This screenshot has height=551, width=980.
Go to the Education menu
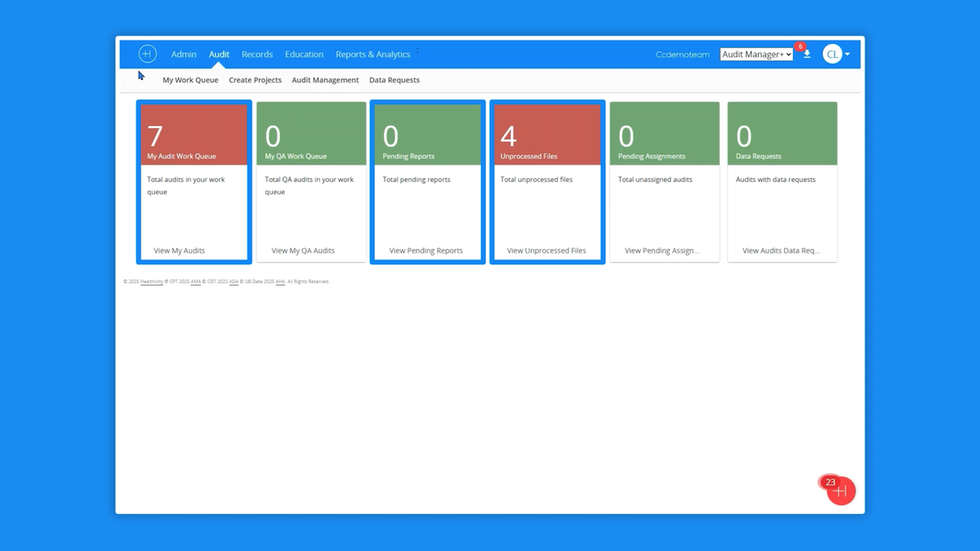pyautogui.click(x=304, y=55)
